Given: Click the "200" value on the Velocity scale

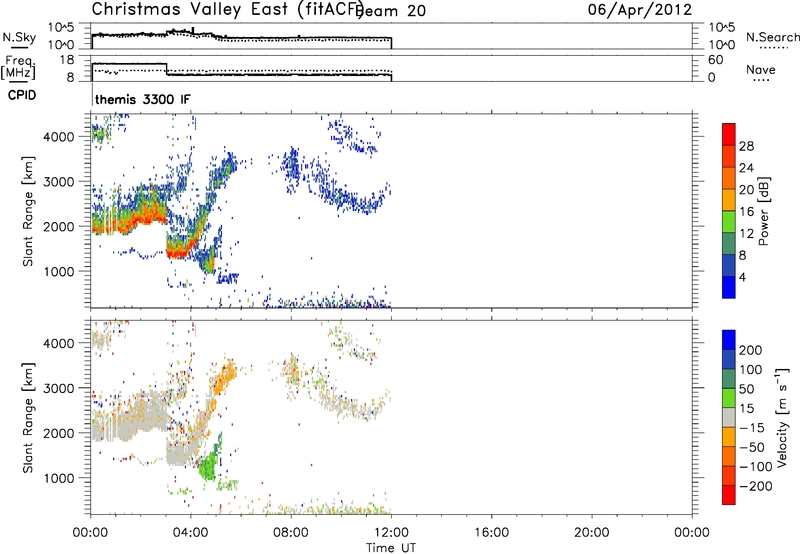Looking at the screenshot, I should click(x=751, y=350).
